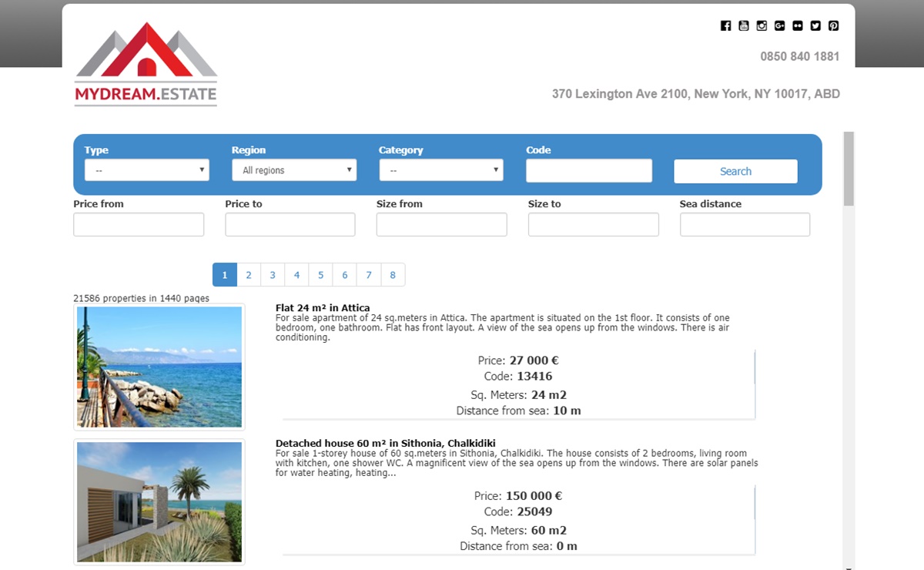Click the listing code 13416
The width and height of the screenshot is (924, 570).
pyautogui.click(x=534, y=377)
